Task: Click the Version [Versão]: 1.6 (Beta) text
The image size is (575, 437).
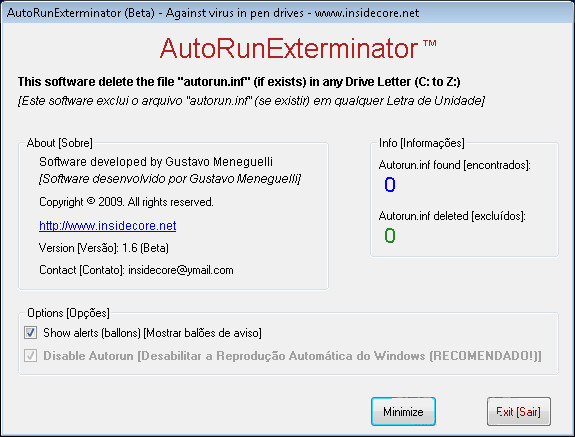Action: point(104,248)
